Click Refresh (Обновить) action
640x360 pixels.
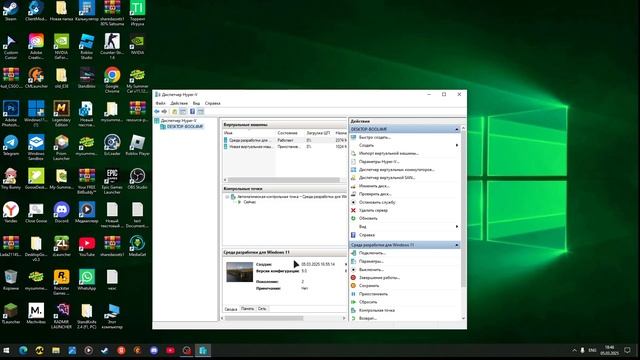coord(368,218)
